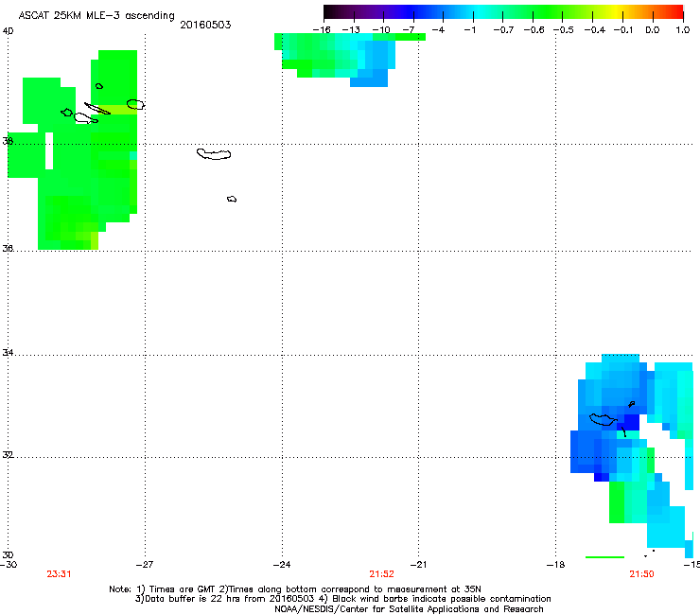Click the small island outline near 37N, -25
Screen dimensions: 700x615
[x=232, y=199]
